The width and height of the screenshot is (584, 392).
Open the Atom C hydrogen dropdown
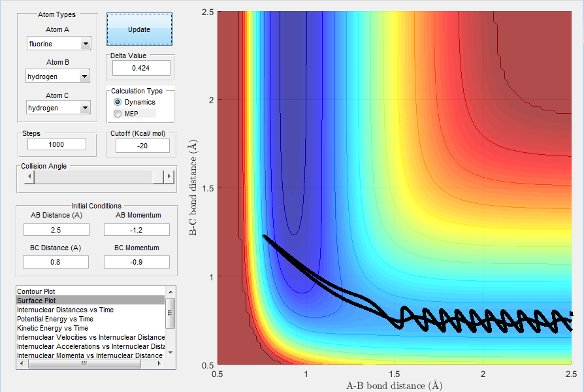(58, 108)
